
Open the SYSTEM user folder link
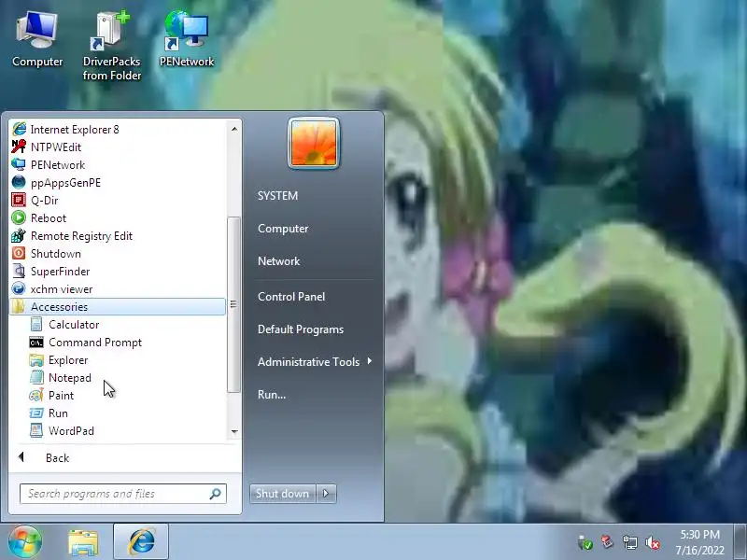(x=277, y=196)
